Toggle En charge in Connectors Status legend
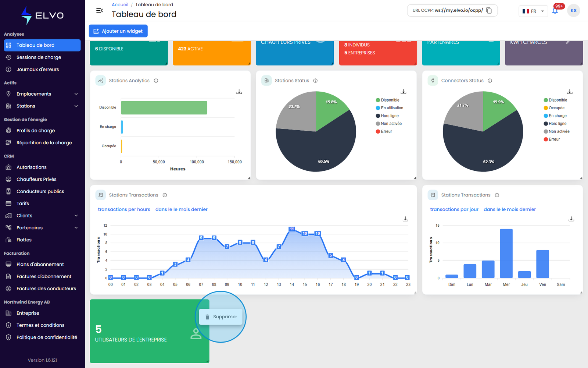 555,116
